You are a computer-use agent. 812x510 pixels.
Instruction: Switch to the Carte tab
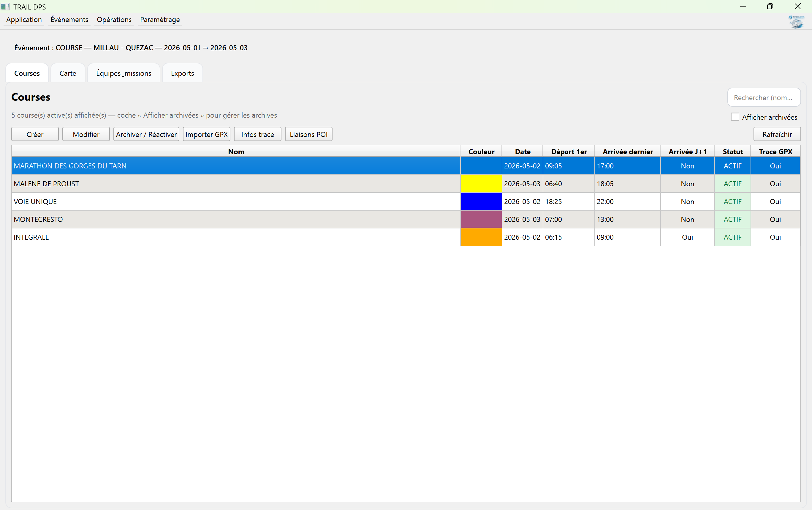[68, 73]
